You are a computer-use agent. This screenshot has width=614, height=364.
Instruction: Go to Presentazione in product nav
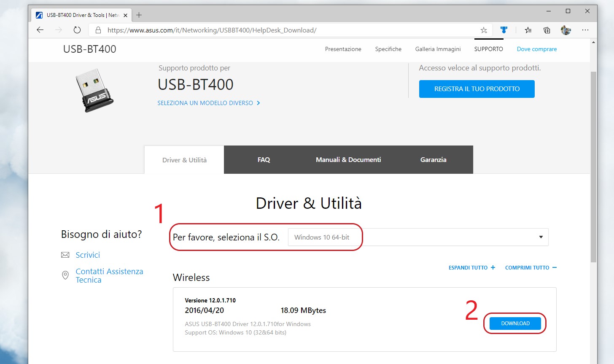[343, 49]
